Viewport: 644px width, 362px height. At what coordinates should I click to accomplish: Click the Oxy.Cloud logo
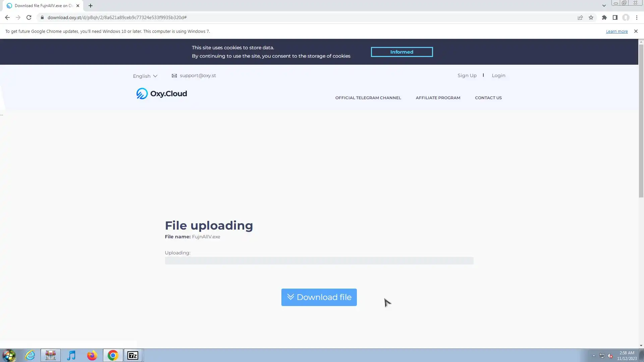tap(161, 94)
